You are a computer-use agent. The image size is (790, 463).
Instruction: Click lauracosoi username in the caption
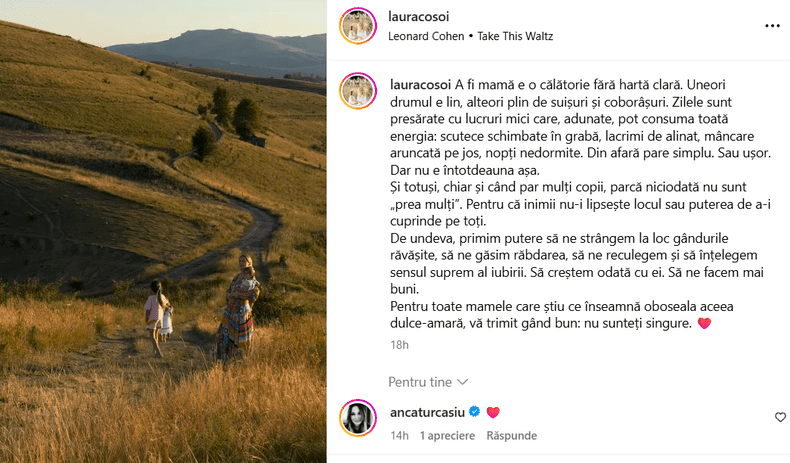click(x=420, y=85)
